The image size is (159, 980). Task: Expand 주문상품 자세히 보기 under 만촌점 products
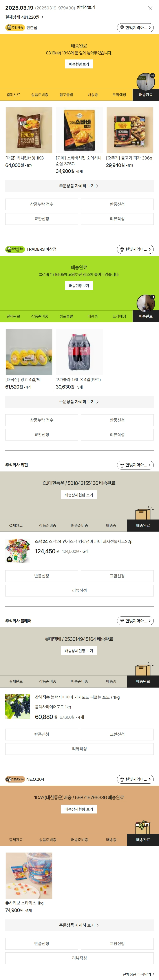(x=79, y=186)
